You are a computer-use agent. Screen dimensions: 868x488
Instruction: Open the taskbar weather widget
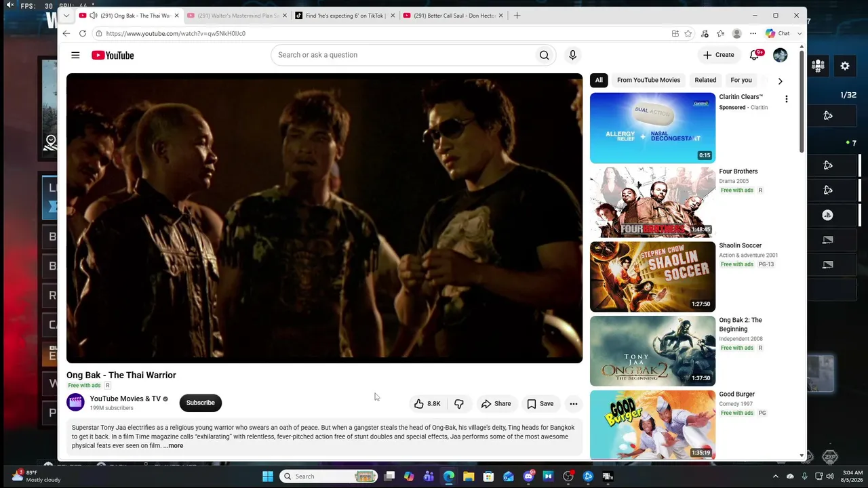pyautogui.click(x=37, y=476)
